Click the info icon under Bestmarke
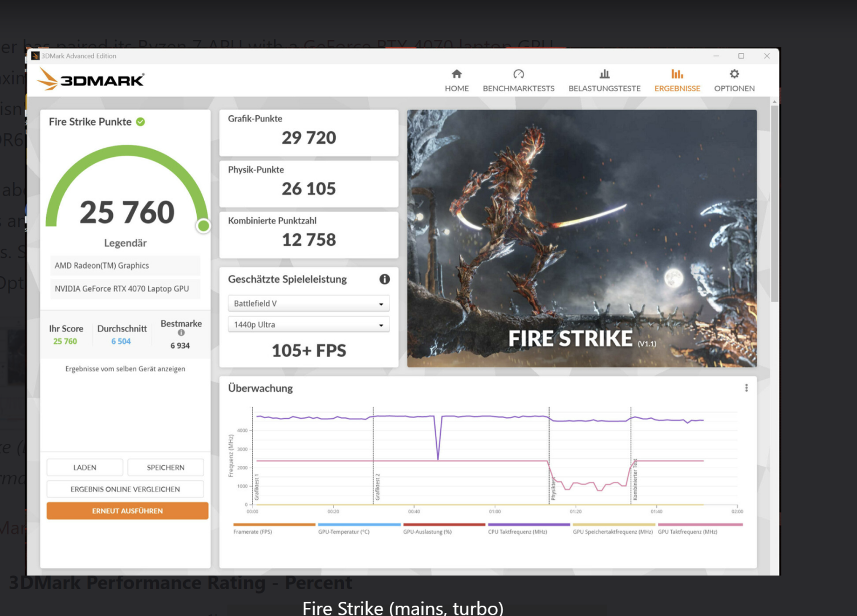This screenshot has width=857, height=616. click(181, 333)
